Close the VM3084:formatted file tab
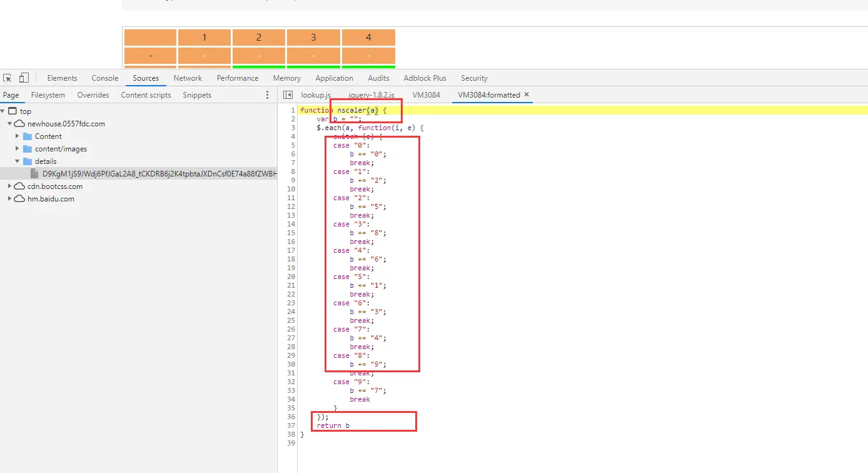This screenshot has width=868, height=473. (527, 94)
